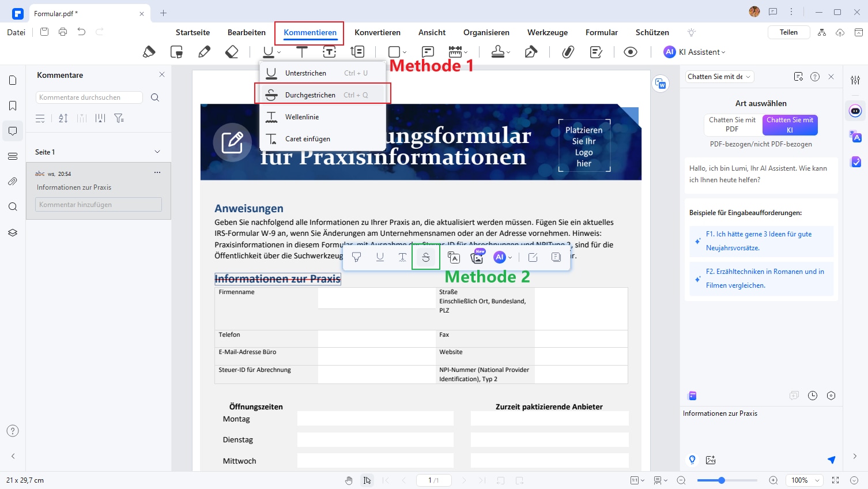Viewport: 868px width, 489px height.
Task: Click wavy line icon in floating toolbar
Action: pyautogui.click(x=402, y=257)
